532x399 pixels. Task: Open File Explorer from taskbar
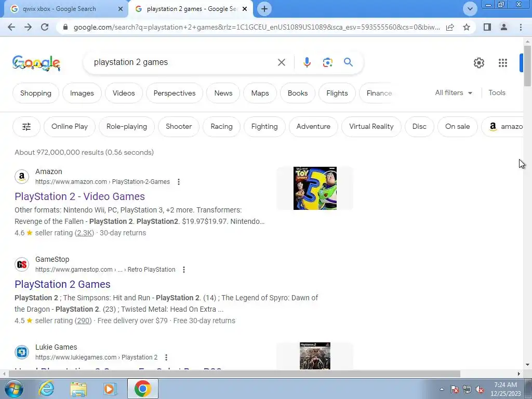pyautogui.click(x=78, y=389)
